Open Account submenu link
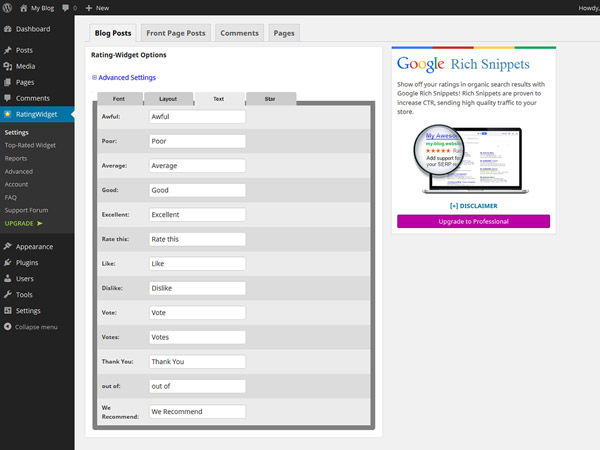 point(16,184)
